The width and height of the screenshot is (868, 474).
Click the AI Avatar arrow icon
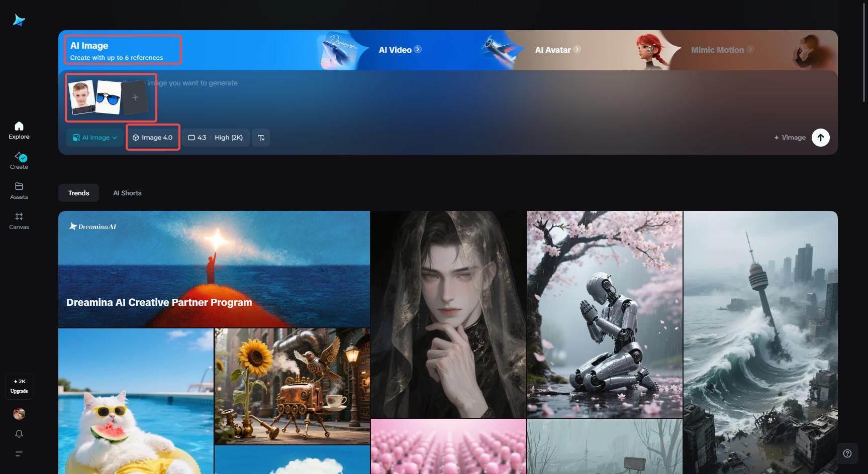click(x=577, y=49)
